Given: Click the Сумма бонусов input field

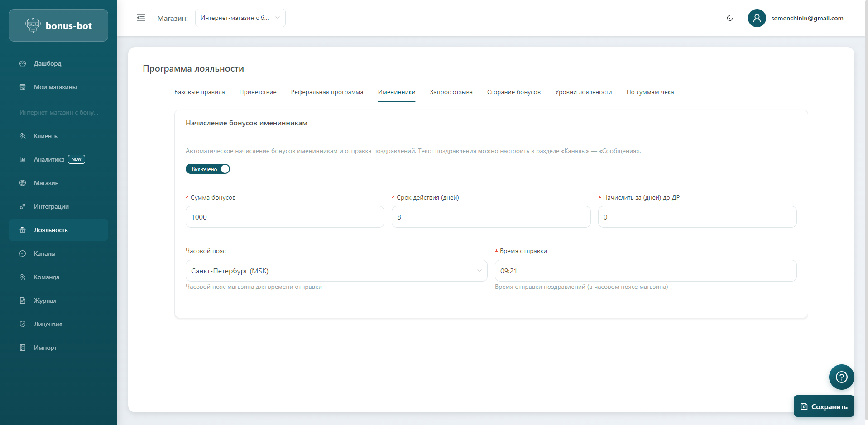Looking at the screenshot, I should click(284, 217).
